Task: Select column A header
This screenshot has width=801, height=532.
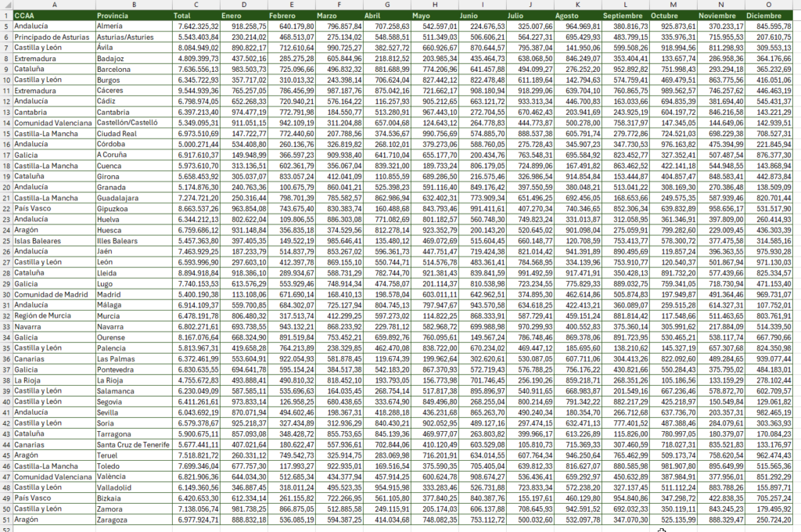Action: (x=54, y=5)
